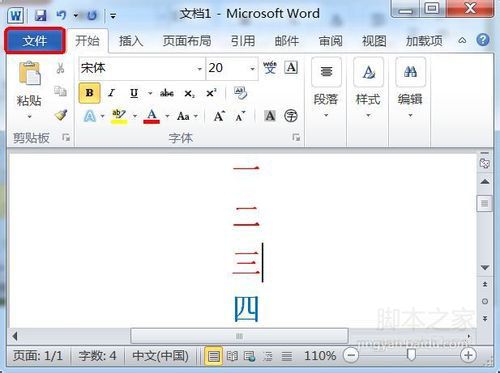Redo the last action
500x373 pixels.
click(x=92, y=15)
